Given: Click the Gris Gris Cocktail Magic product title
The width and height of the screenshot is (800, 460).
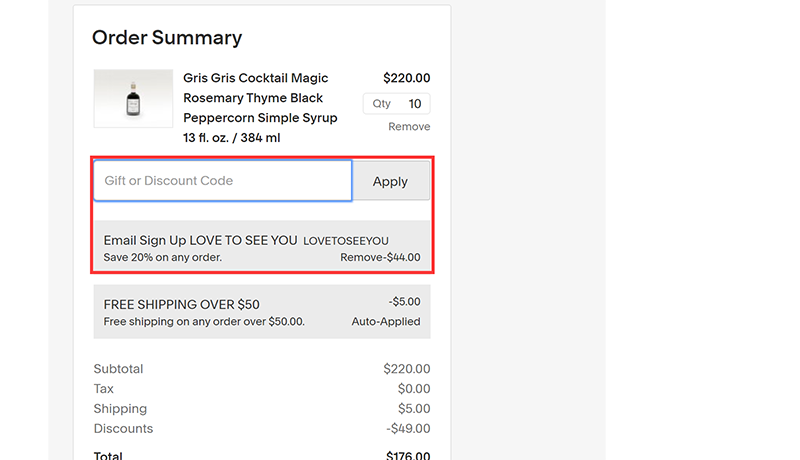Looking at the screenshot, I should 255,78.
